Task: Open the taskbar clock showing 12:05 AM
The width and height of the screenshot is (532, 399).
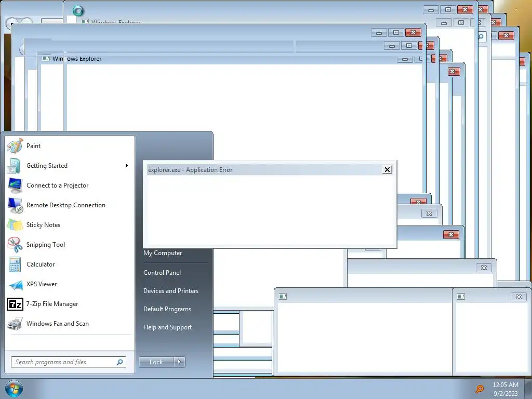Action: 506,389
